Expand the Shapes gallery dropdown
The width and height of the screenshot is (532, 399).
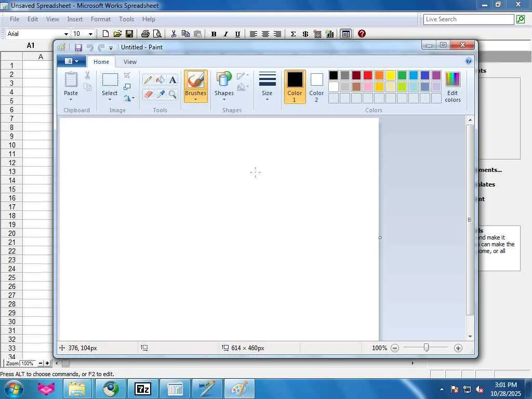click(x=224, y=99)
